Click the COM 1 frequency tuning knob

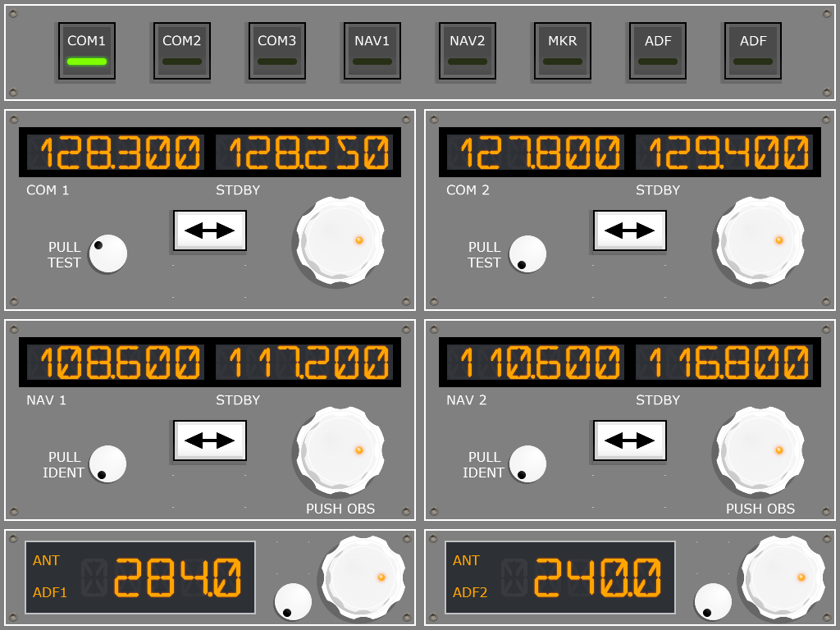tap(340, 240)
